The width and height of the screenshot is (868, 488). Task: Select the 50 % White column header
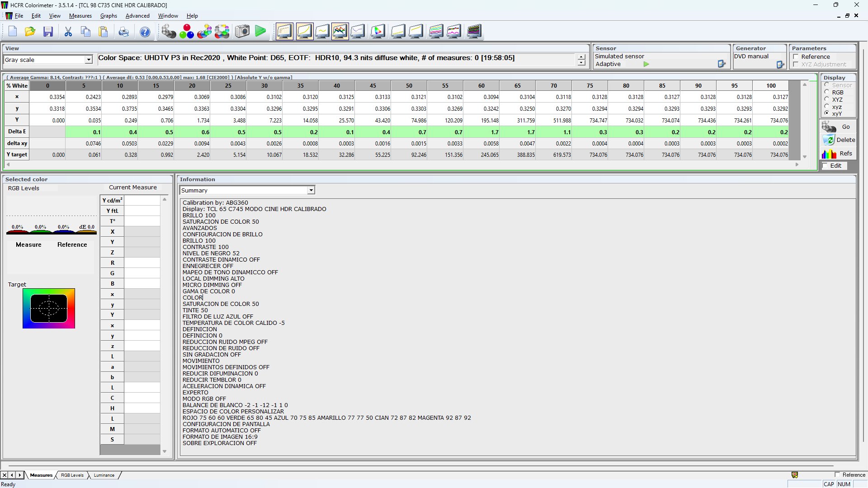point(409,86)
